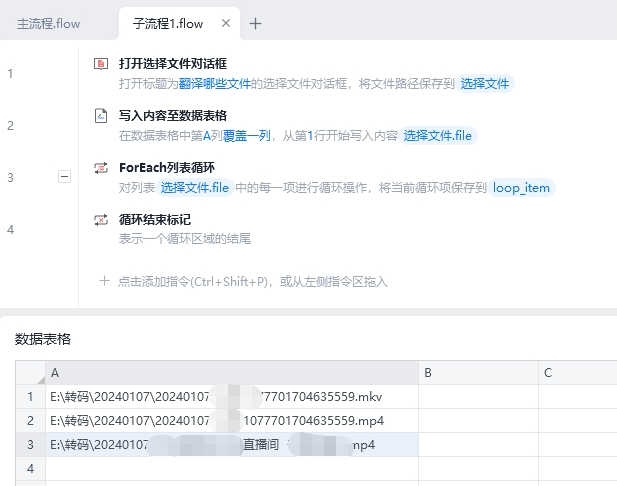Click the ForEach列表循环 loop icon
Image resolution: width=617 pixels, height=486 pixels.
pos(101,168)
